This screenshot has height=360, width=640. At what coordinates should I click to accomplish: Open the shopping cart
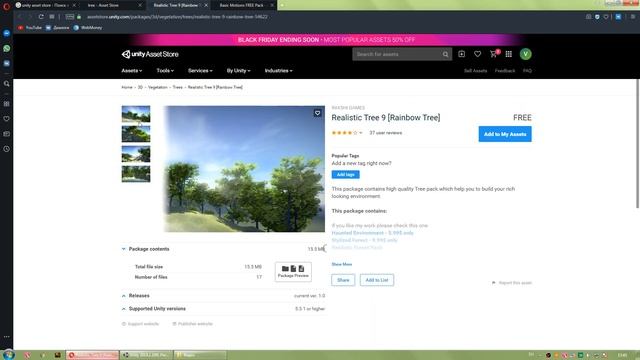pos(493,54)
